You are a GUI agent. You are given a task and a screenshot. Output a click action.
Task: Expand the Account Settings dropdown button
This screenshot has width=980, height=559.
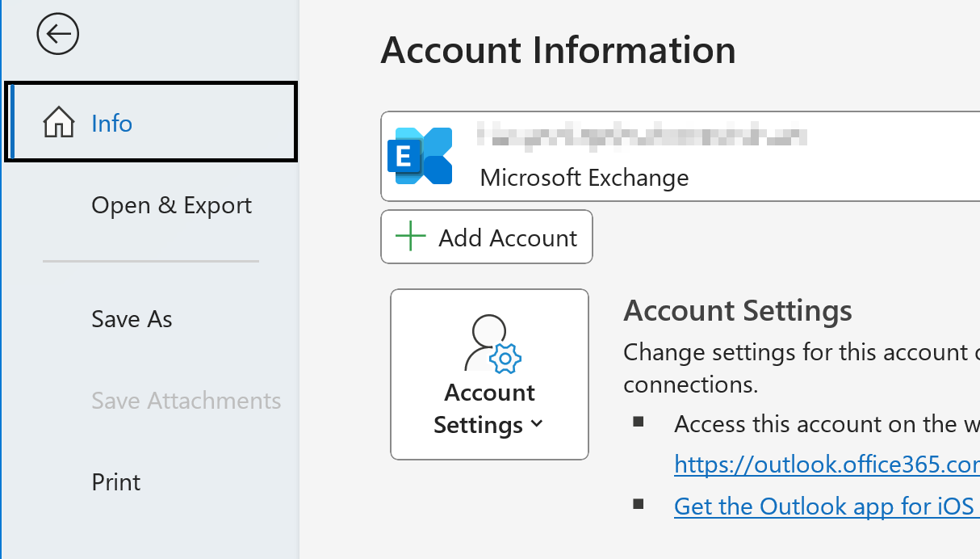489,374
